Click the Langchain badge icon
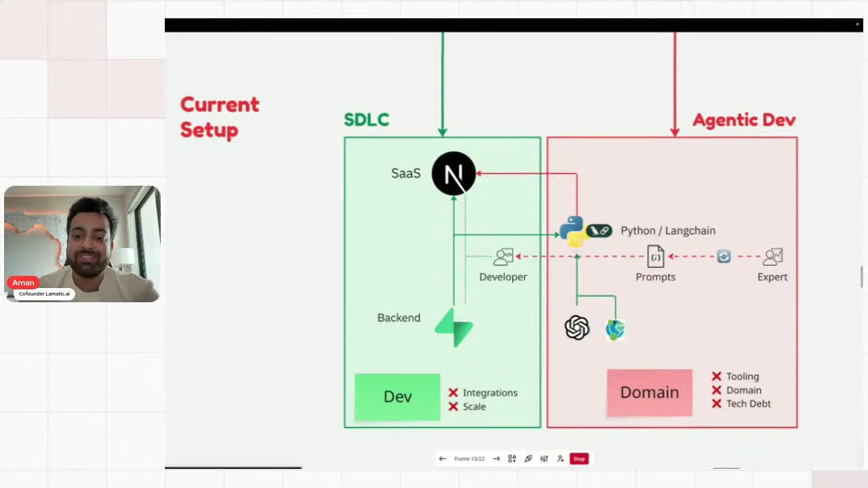Screen dimensions: 868x488 (x=599, y=231)
